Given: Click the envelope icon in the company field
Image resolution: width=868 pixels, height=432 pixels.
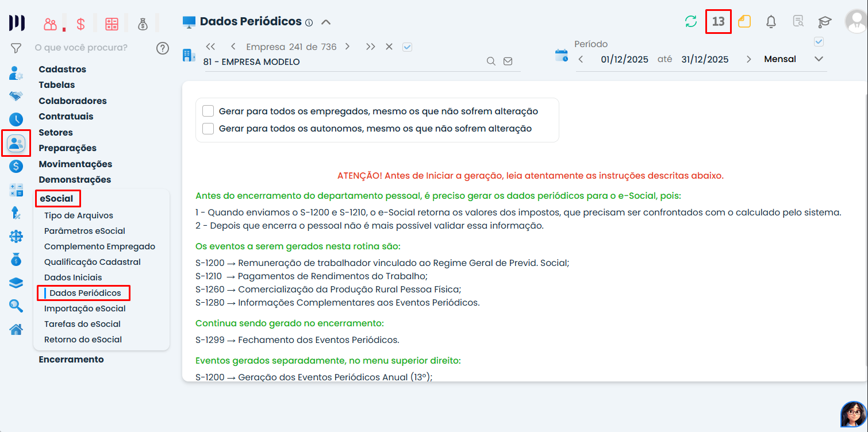Looking at the screenshot, I should (x=508, y=61).
